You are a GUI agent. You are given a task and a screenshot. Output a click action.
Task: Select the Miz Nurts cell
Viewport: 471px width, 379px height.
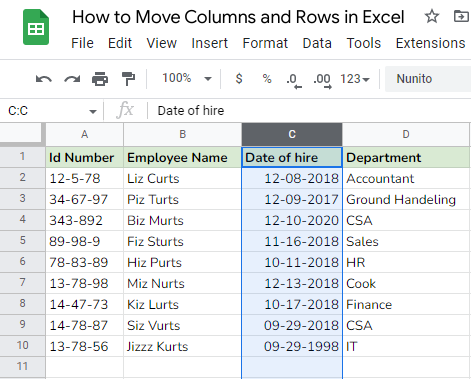[183, 283]
